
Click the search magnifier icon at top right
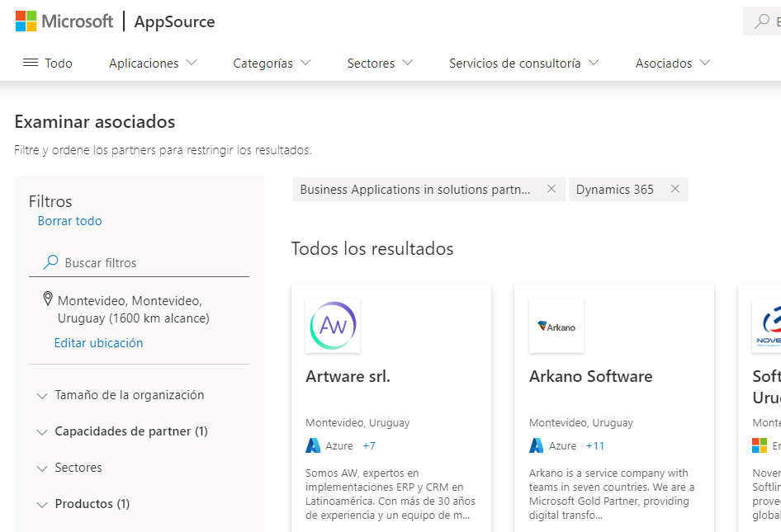pos(762,21)
